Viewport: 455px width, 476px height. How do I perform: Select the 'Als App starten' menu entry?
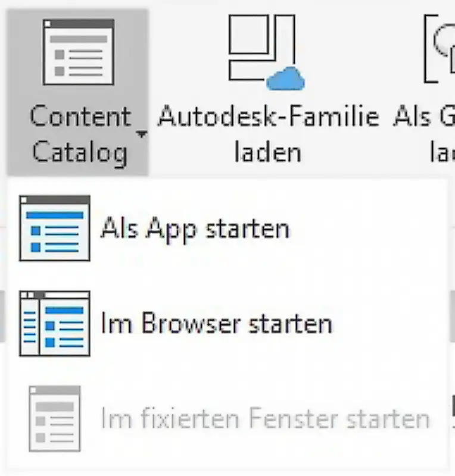pyautogui.click(x=228, y=228)
